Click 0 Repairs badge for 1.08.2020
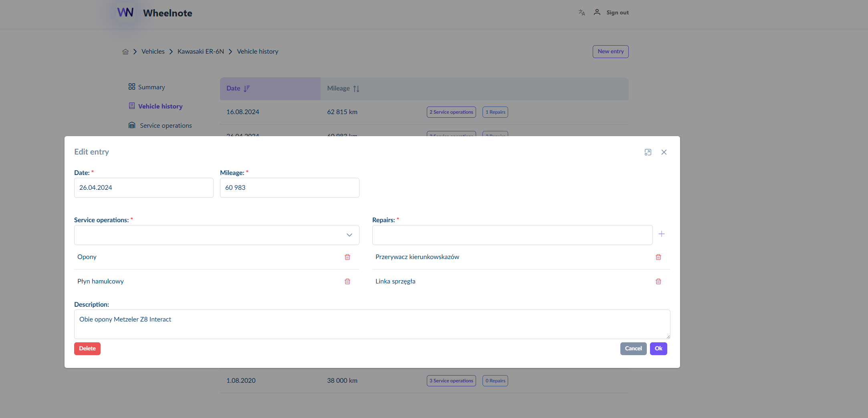 tap(495, 381)
